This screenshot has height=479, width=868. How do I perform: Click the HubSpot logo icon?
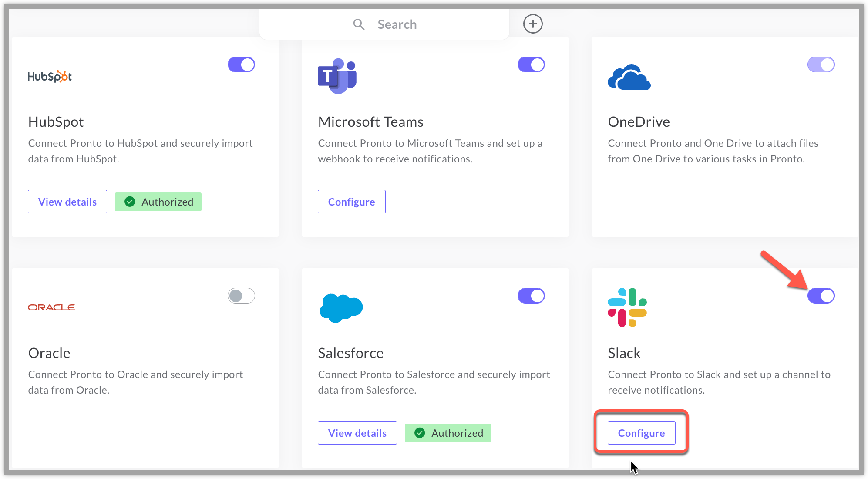point(50,77)
